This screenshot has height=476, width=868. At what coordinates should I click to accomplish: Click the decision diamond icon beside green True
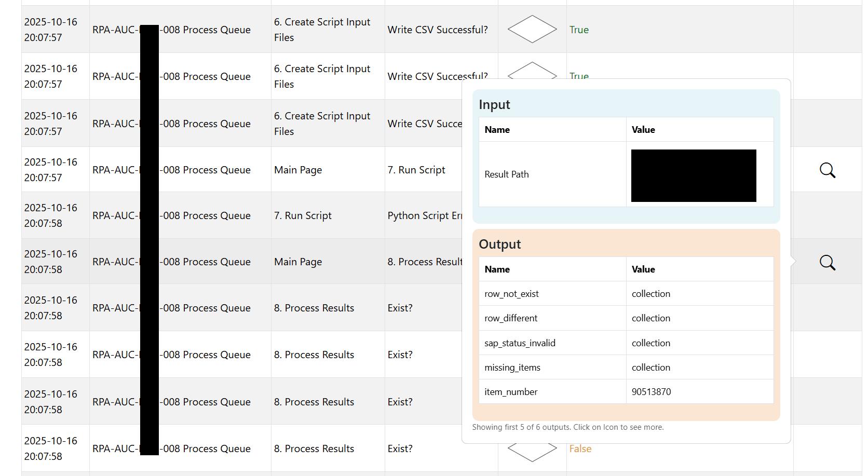[532, 30]
